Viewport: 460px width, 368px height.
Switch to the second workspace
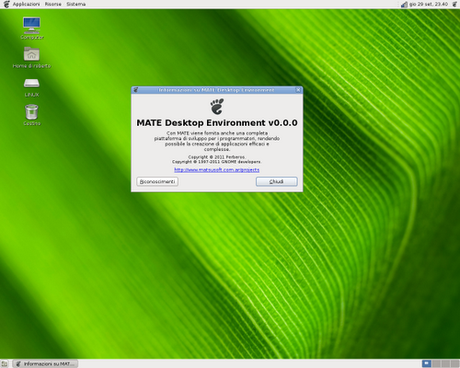coord(436,364)
